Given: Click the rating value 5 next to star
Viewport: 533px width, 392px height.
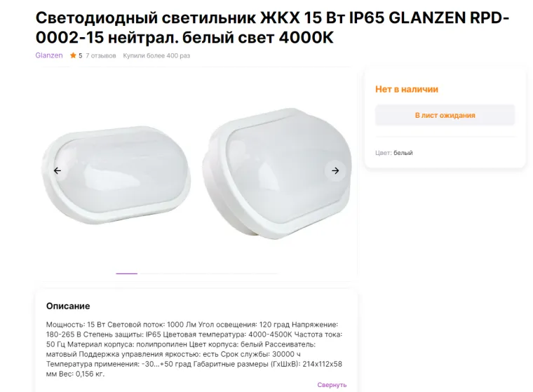Looking at the screenshot, I should pos(80,56).
